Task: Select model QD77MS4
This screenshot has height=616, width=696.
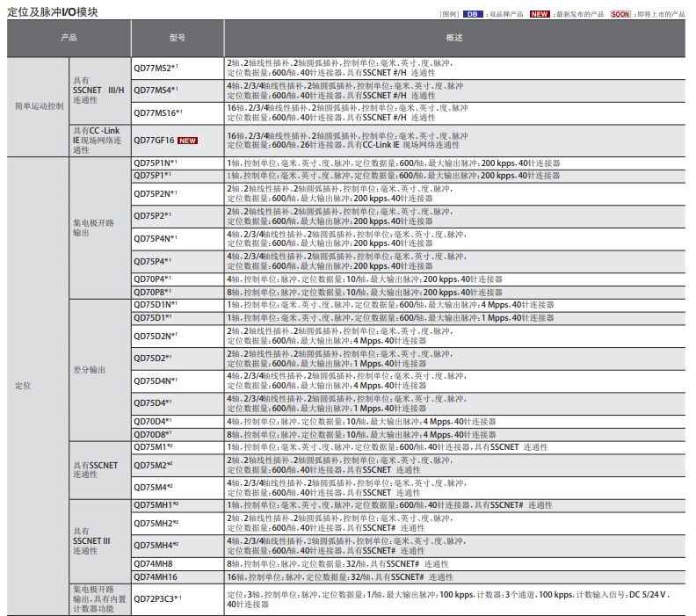Action: pyautogui.click(x=178, y=91)
